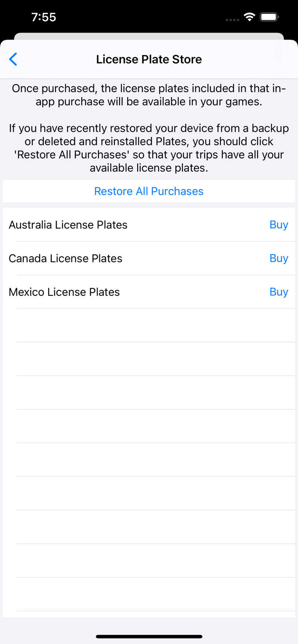
Task: Tap the instructions text about restoring purchases
Action: (x=149, y=148)
